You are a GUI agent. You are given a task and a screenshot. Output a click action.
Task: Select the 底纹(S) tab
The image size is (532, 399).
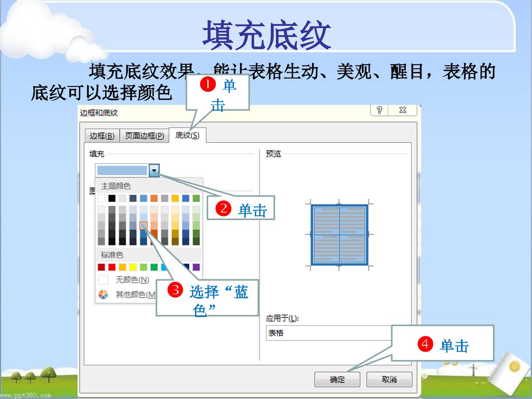187,135
